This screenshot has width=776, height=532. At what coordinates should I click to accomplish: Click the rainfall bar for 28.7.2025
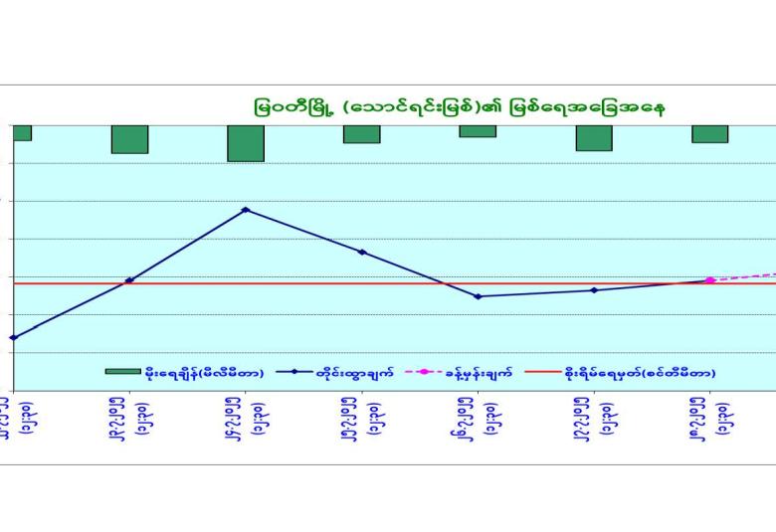pyautogui.click(x=710, y=134)
